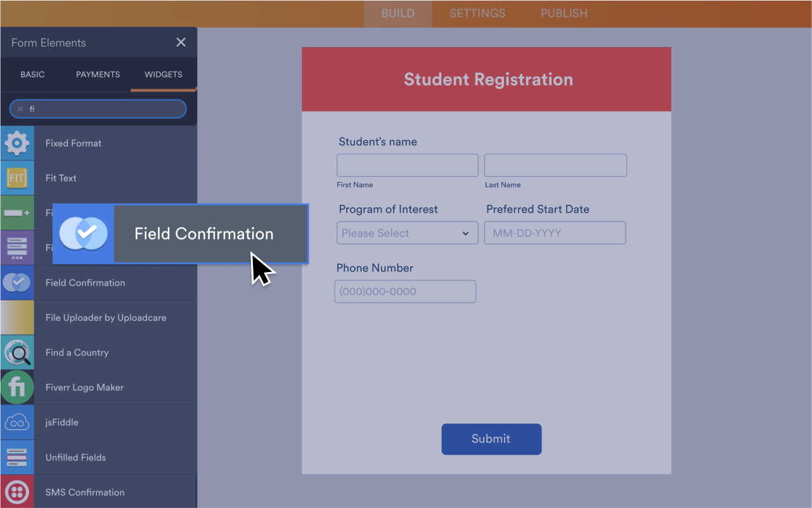Clear the widget search field text
The width and height of the screenshot is (812, 508).
pyautogui.click(x=20, y=109)
